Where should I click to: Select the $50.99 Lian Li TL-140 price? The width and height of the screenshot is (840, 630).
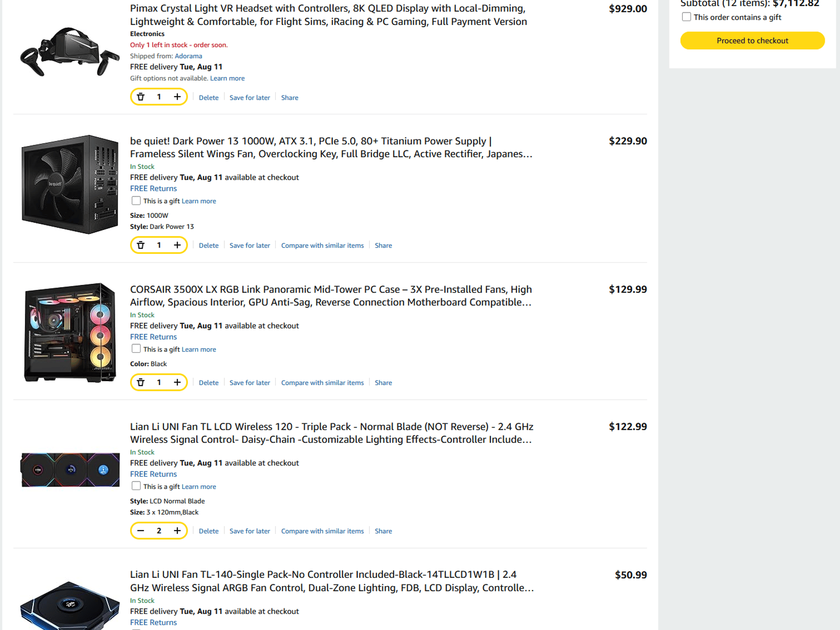pos(631,575)
